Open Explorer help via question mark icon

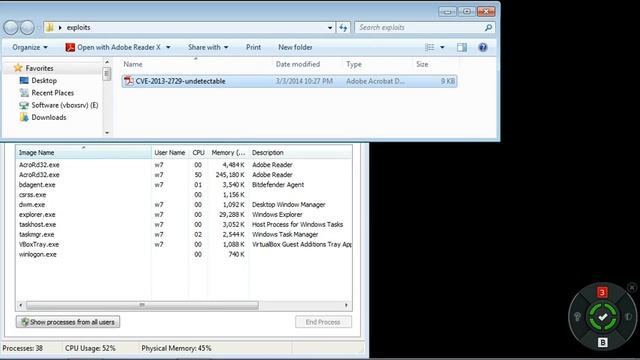(483, 47)
